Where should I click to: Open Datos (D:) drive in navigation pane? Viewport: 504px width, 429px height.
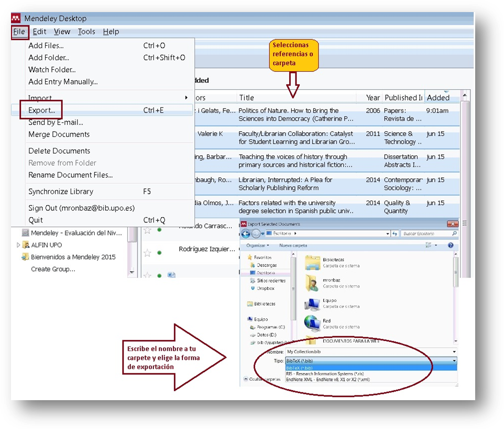coord(267,335)
